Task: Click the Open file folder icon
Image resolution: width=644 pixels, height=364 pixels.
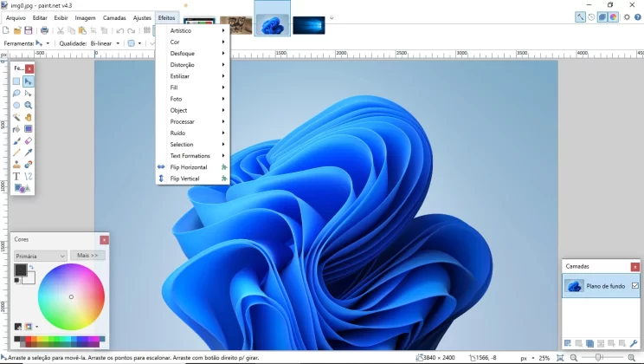Action: click(x=17, y=30)
